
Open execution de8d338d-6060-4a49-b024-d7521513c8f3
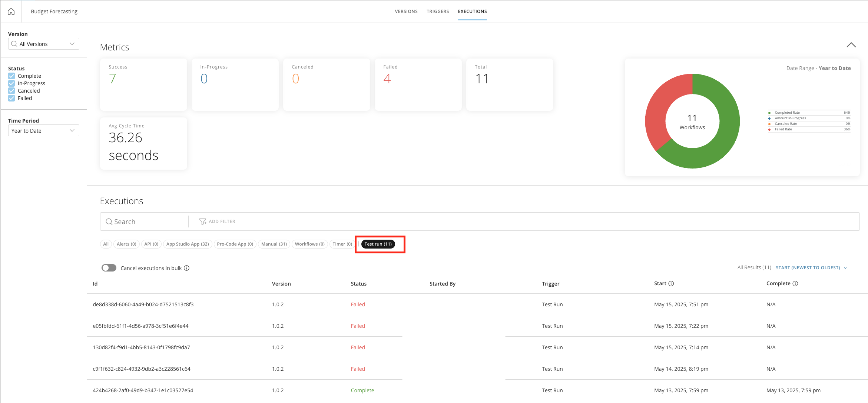(x=143, y=304)
